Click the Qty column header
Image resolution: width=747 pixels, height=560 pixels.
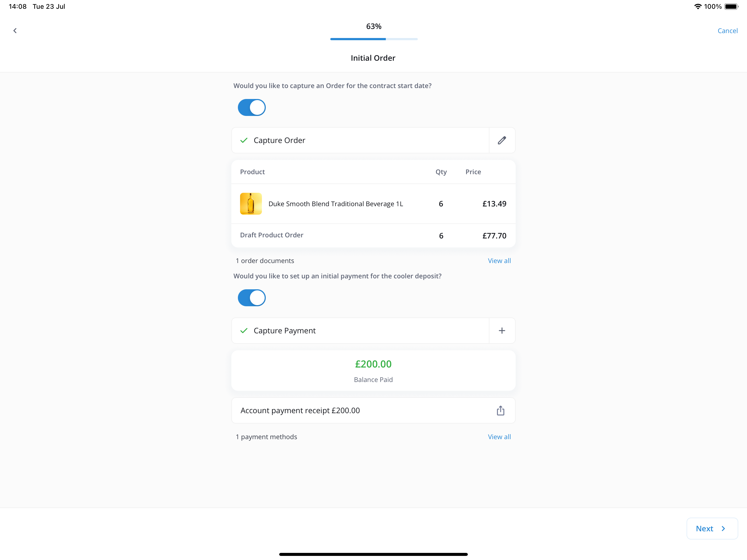(441, 172)
